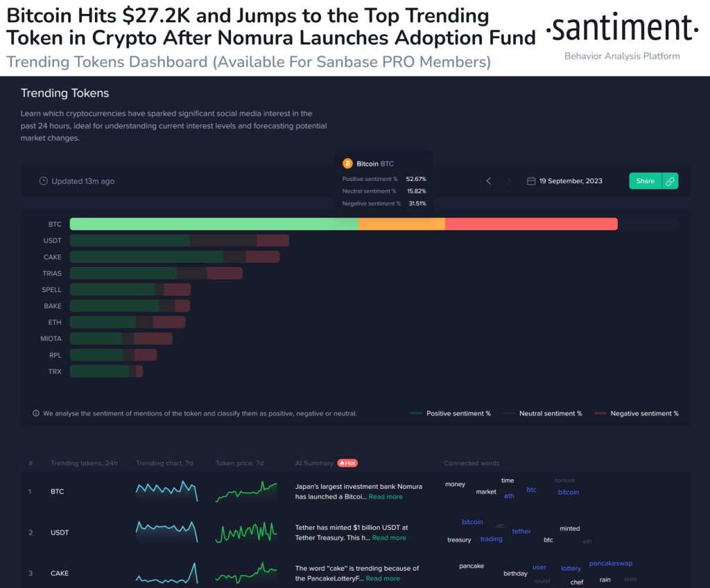Click the connected word 'treasury'
Image resolution: width=710 pixels, height=588 pixels.
(459, 539)
